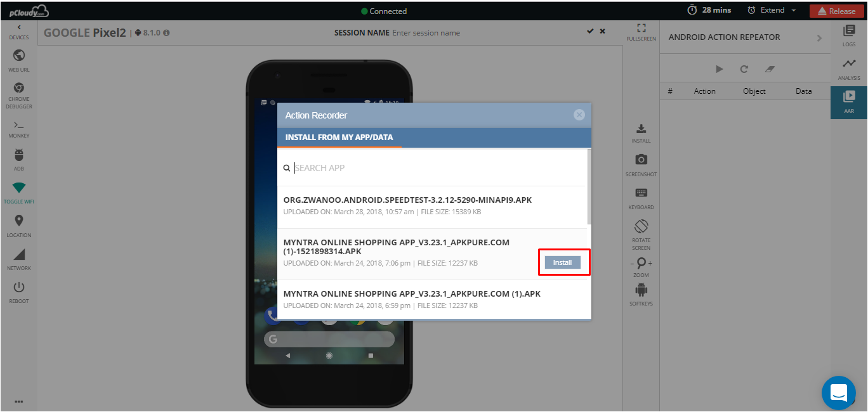This screenshot has width=868, height=412.
Task: Open the more options ellipsis in sidebar
Action: tap(19, 401)
